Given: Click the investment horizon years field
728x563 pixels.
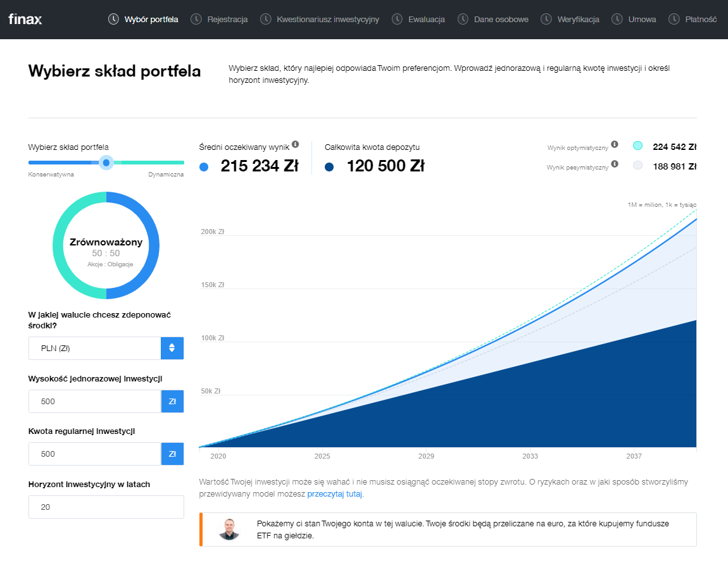Looking at the screenshot, I should [x=106, y=507].
